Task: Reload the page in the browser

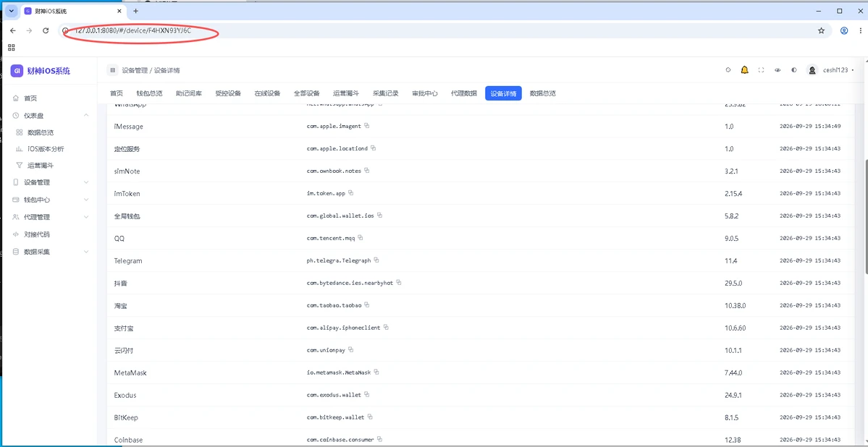Action: [x=46, y=31]
